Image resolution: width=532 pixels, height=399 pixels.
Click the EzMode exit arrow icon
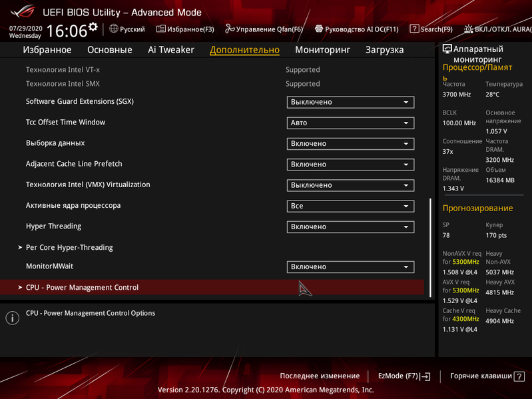pos(425,376)
